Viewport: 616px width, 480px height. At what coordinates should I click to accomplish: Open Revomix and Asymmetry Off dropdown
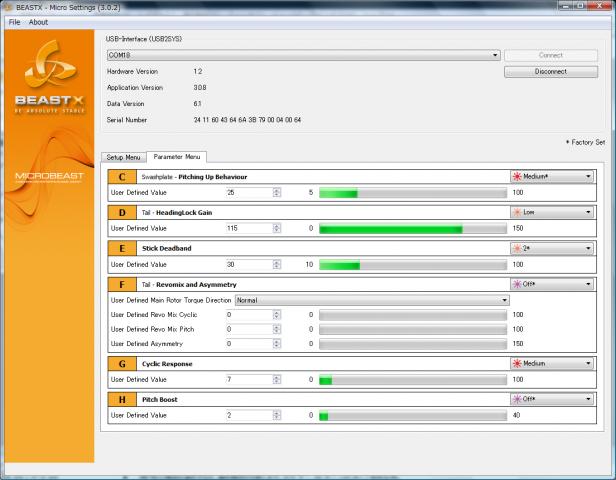click(552, 284)
